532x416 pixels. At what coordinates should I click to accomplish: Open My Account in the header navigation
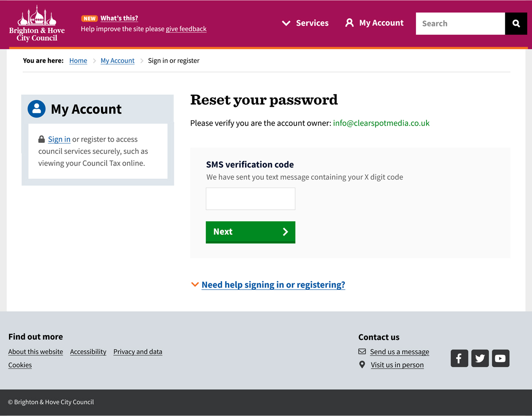click(x=381, y=23)
